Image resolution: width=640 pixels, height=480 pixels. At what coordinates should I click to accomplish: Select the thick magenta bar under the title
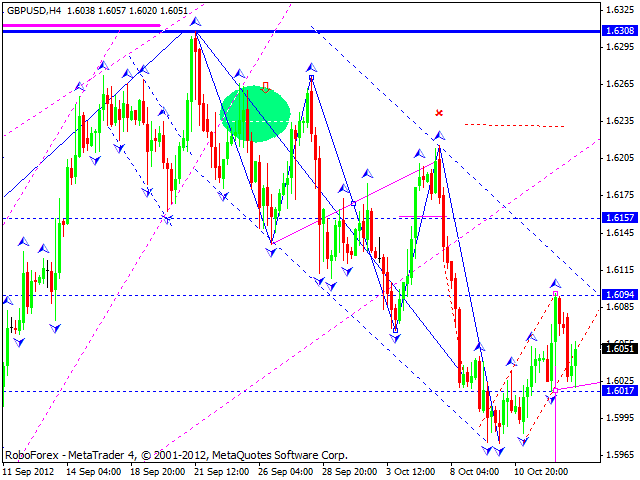point(80,24)
